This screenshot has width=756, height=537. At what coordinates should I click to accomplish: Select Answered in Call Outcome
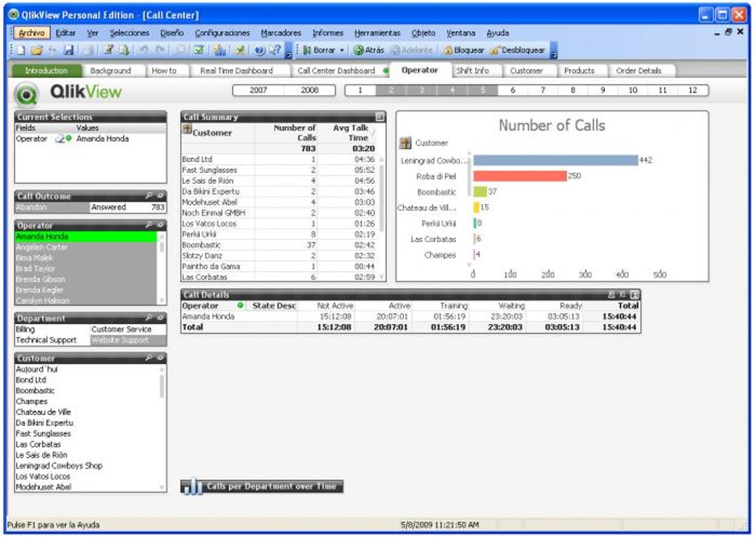click(x=128, y=208)
